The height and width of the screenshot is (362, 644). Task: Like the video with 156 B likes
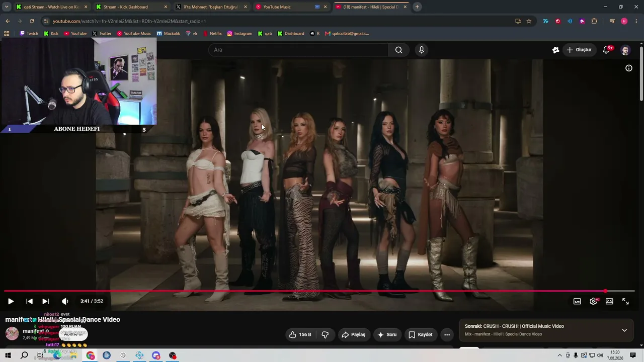click(300, 334)
